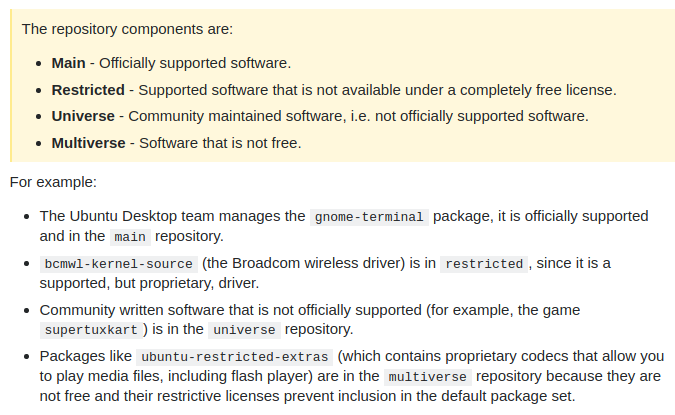675x415 pixels.
Task: Click the gnome-terminal code snippet
Action: [369, 216]
